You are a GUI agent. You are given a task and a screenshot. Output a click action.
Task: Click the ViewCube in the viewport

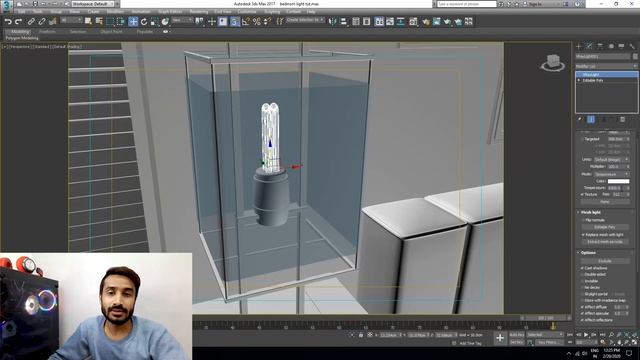(x=553, y=62)
